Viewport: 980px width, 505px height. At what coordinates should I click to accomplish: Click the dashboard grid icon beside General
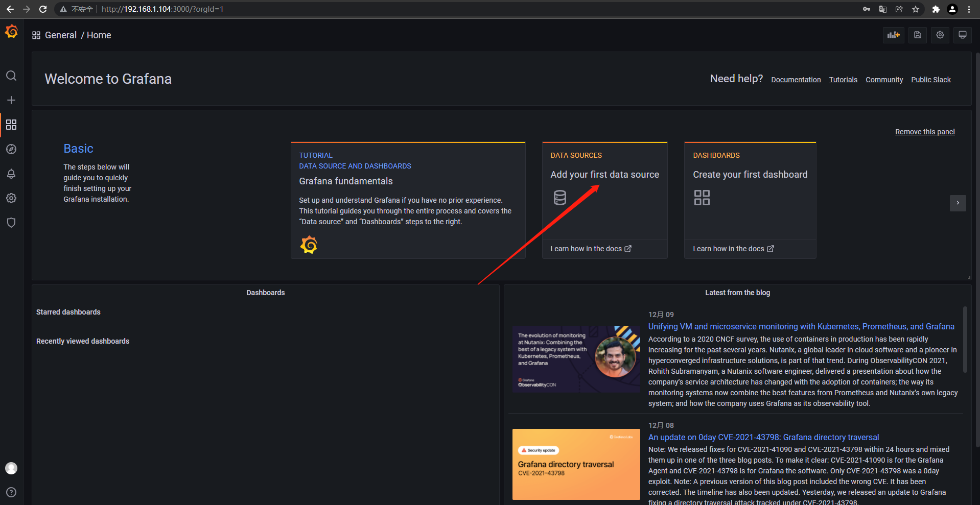click(36, 35)
